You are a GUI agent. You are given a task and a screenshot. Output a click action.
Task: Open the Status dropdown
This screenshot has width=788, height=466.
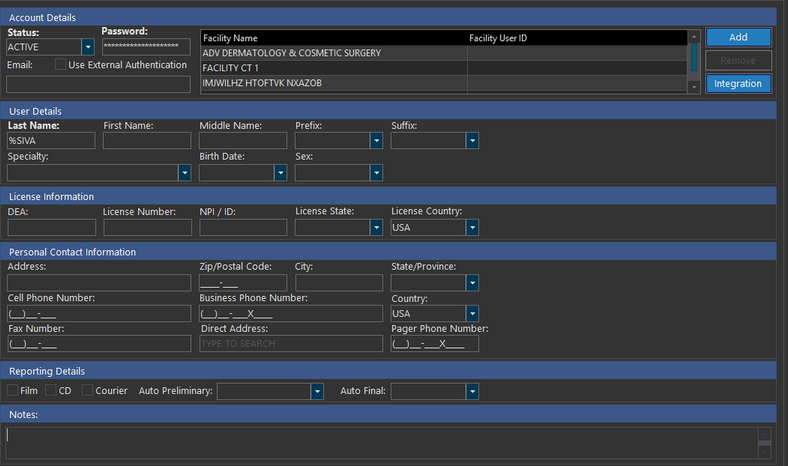pos(87,47)
